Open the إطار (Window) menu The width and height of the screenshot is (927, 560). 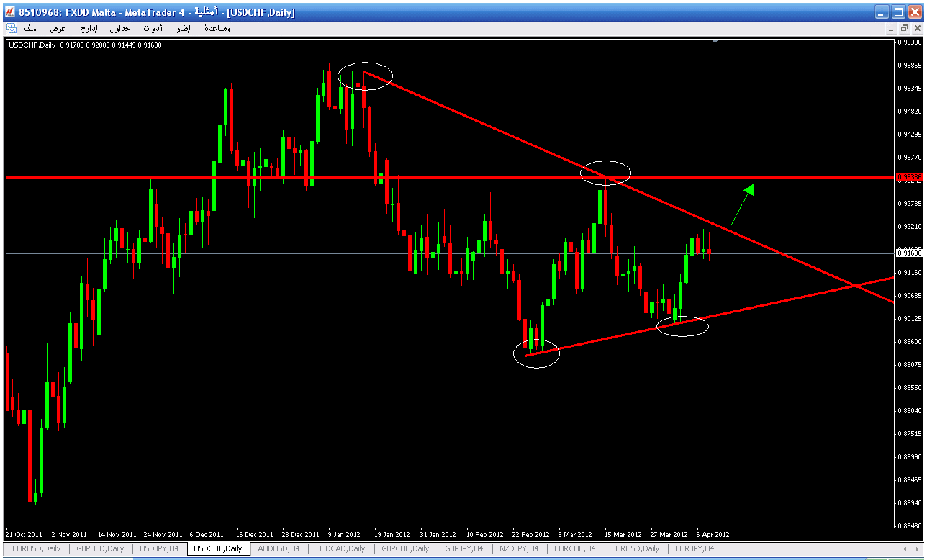coord(184,28)
